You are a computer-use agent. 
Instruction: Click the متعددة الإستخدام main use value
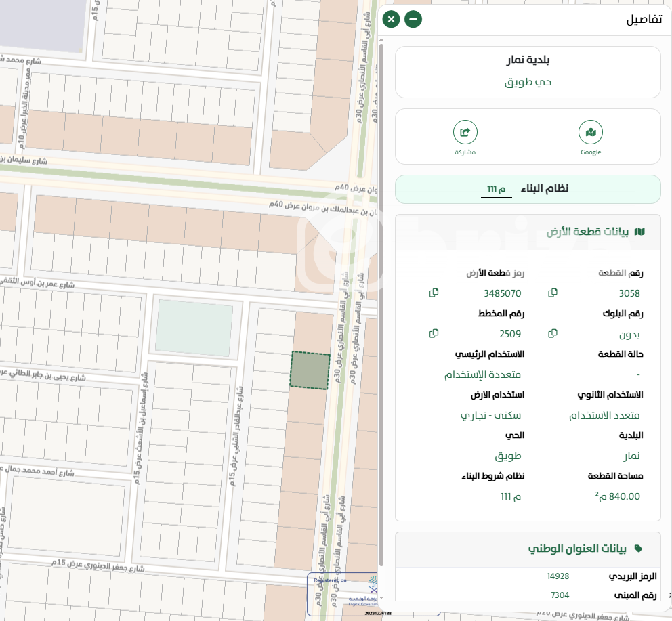(482, 374)
